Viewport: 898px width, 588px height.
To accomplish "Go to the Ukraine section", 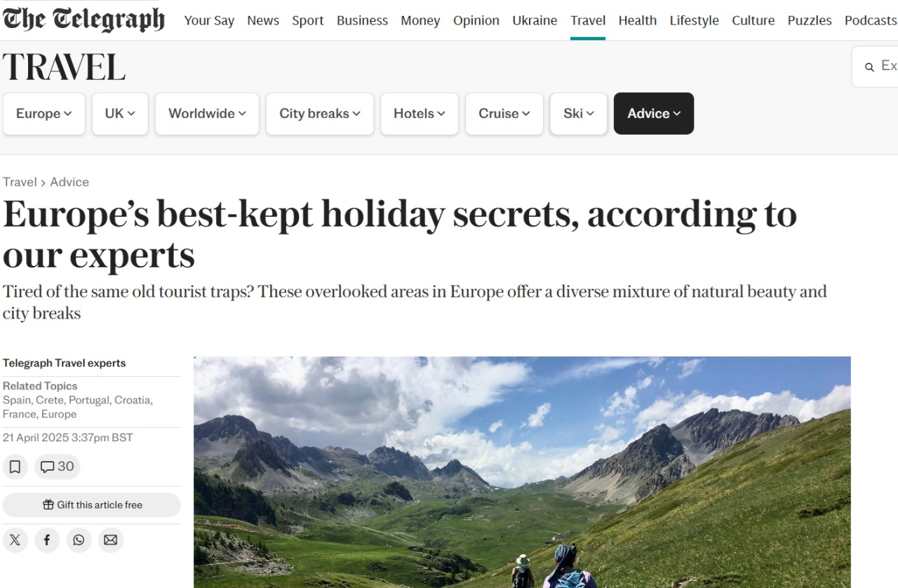I will pos(535,20).
